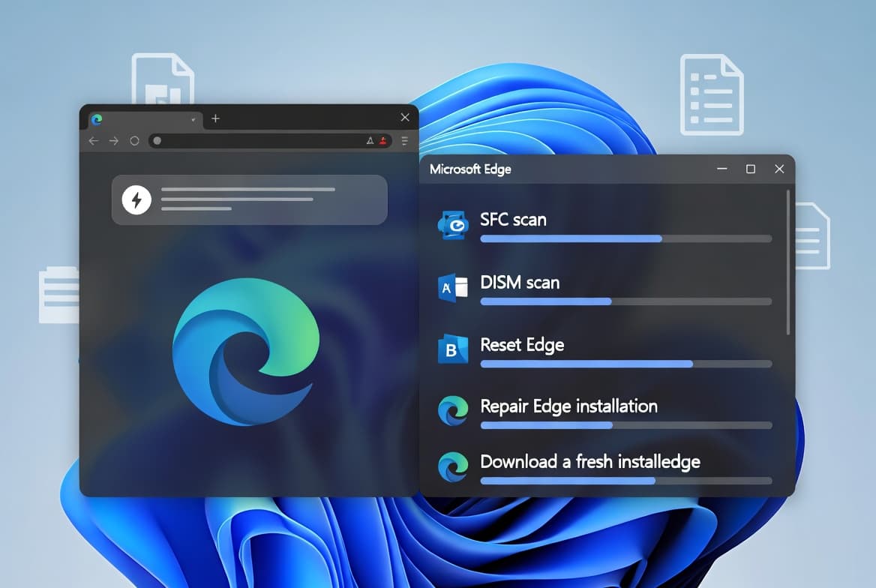876x588 pixels.
Task: Maximize the Microsoft Edge window
Action: (751, 169)
